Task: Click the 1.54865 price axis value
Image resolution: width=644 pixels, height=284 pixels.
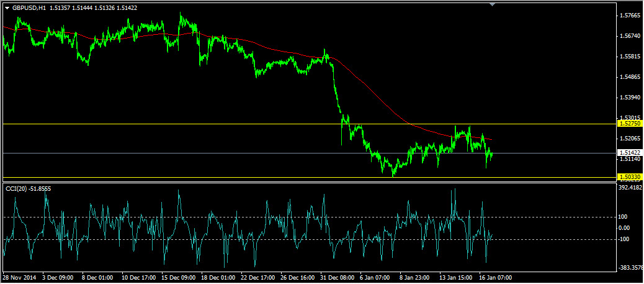Action: [631, 77]
